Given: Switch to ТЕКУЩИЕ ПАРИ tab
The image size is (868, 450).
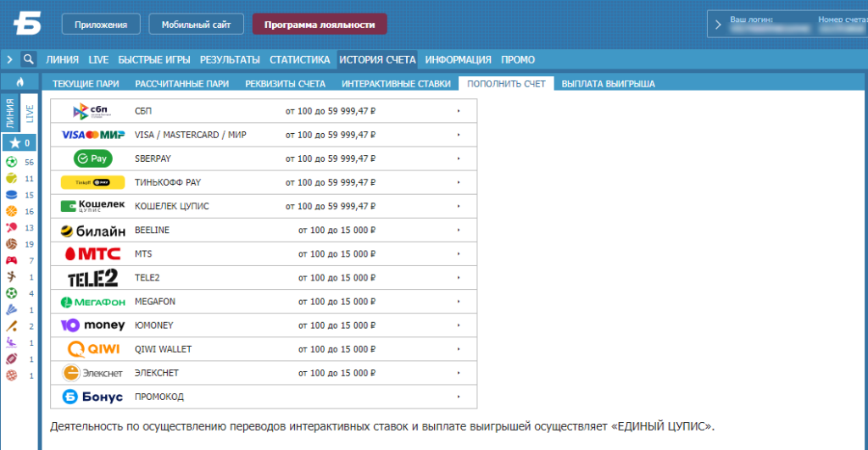Looking at the screenshot, I should point(86,84).
